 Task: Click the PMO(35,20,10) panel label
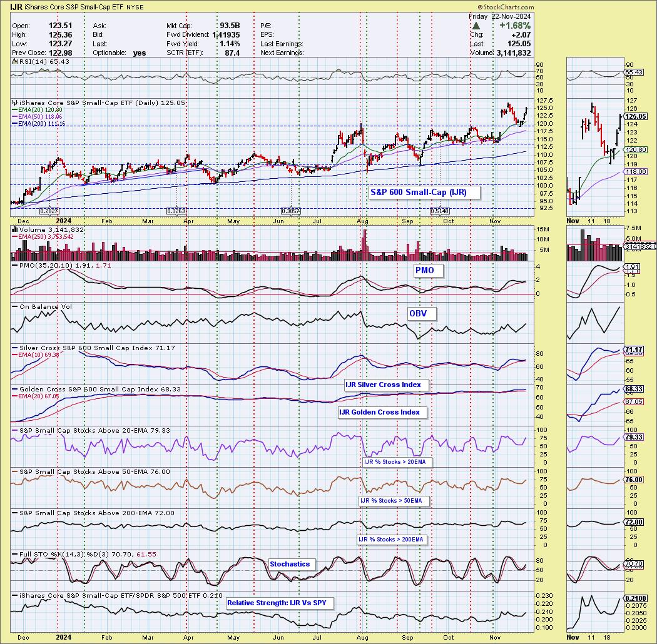(x=61, y=266)
